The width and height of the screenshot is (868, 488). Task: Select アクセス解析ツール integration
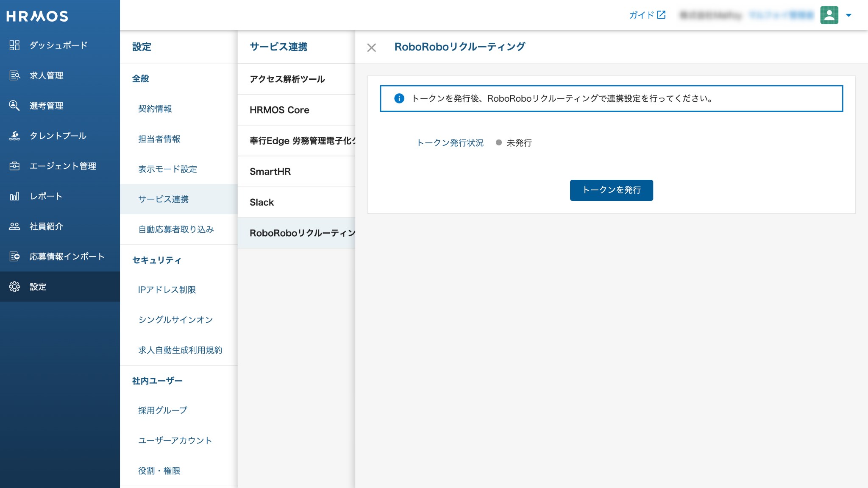(x=296, y=79)
